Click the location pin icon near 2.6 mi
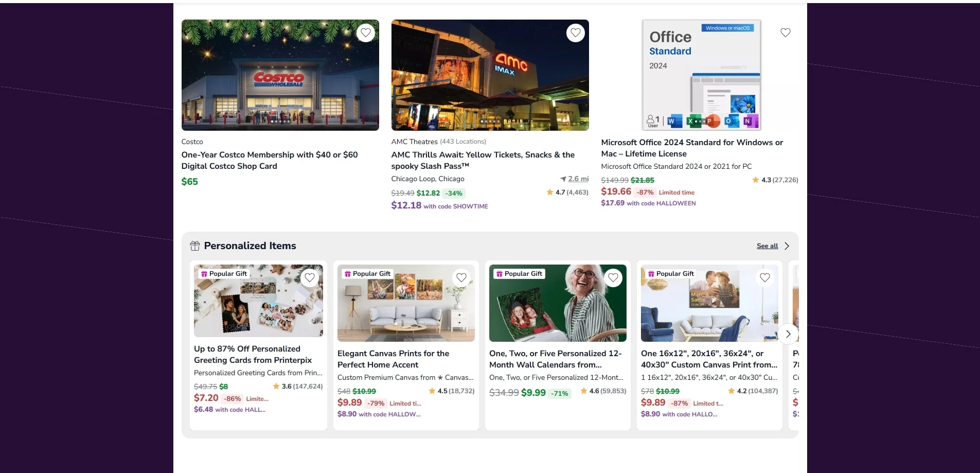The image size is (980, 473). click(563, 179)
